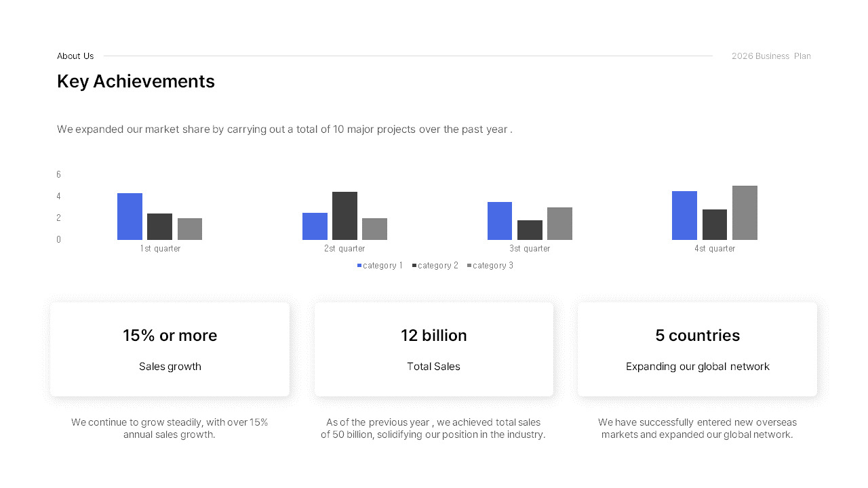This screenshot has width=868, height=488.
Task: Click the blue bar in 1st quarter
Action: click(130, 217)
